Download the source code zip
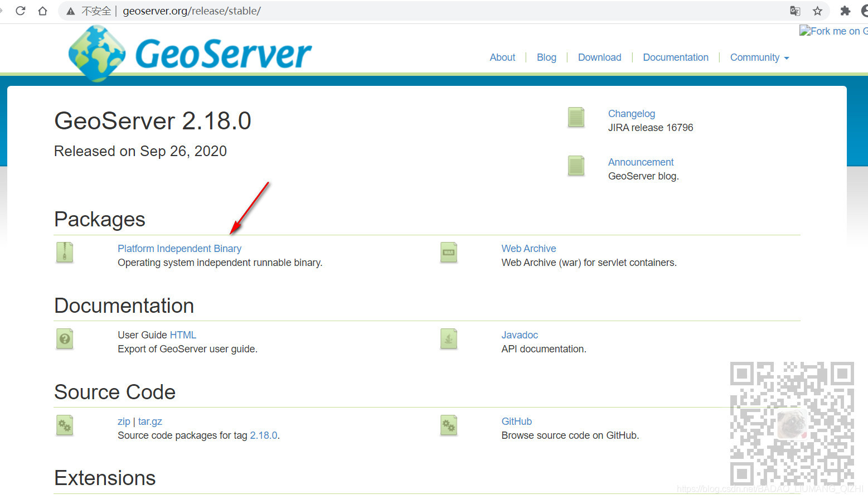This screenshot has height=499, width=868. pyautogui.click(x=124, y=422)
